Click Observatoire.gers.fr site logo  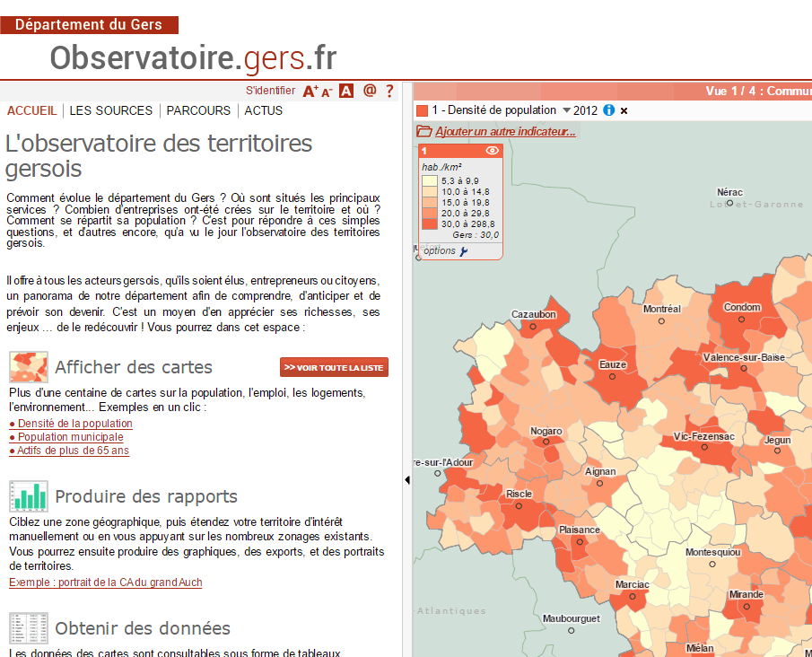coord(193,57)
